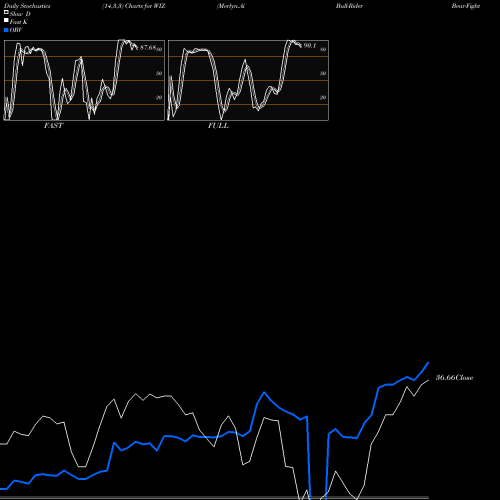
Task: Open the FAST stochastic chart panel
Action: [84, 80]
